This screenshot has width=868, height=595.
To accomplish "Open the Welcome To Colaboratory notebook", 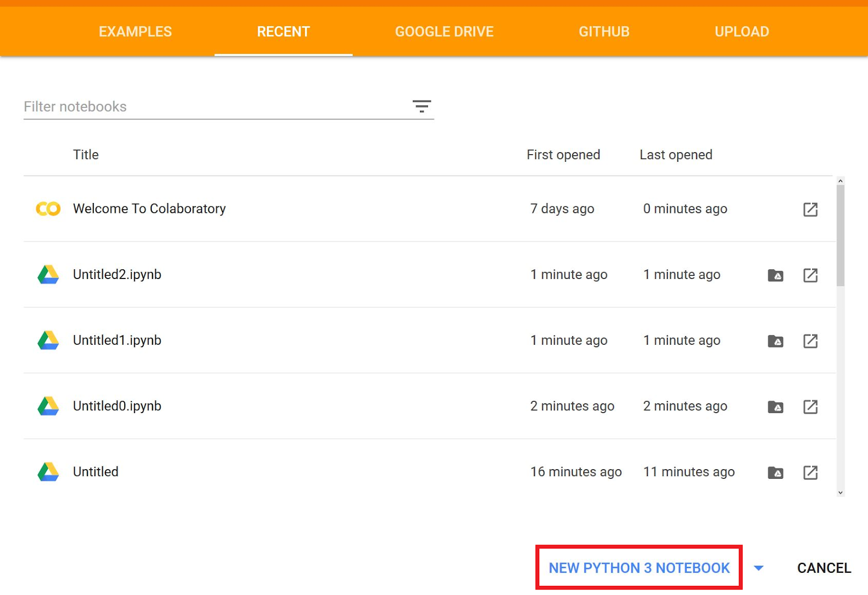I will tap(149, 209).
